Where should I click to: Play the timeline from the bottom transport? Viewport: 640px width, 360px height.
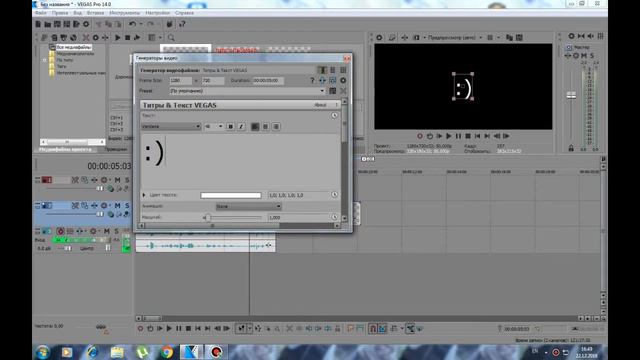pos(169,328)
